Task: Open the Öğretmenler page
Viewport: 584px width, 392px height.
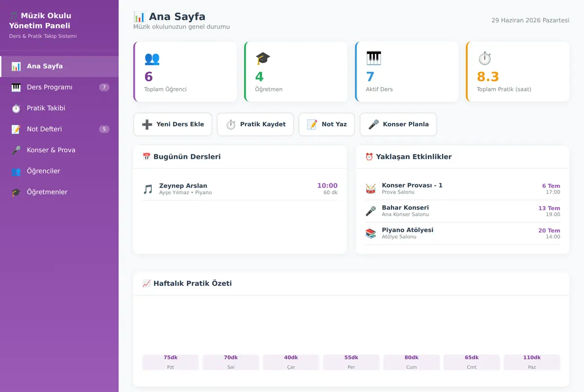Action: 59,192
